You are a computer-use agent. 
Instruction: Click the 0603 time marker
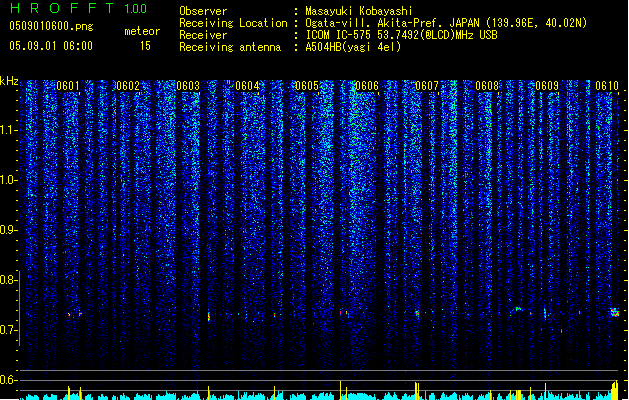pos(188,86)
